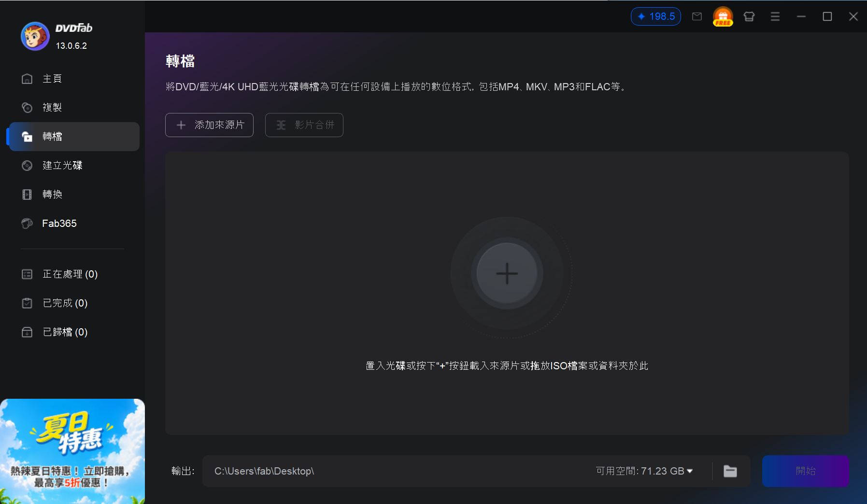Click the DVD/藍光 description text
This screenshot has height=504, width=867.
[x=396, y=87]
